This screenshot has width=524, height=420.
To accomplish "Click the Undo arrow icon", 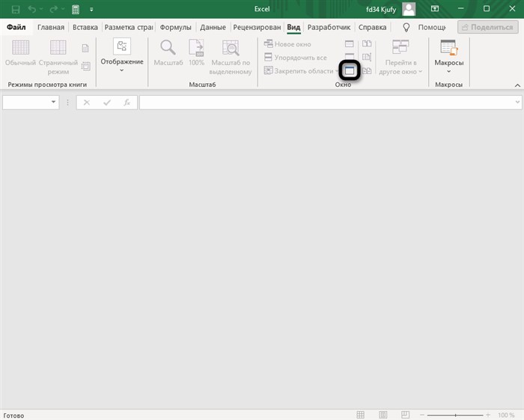I will coord(31,9).
